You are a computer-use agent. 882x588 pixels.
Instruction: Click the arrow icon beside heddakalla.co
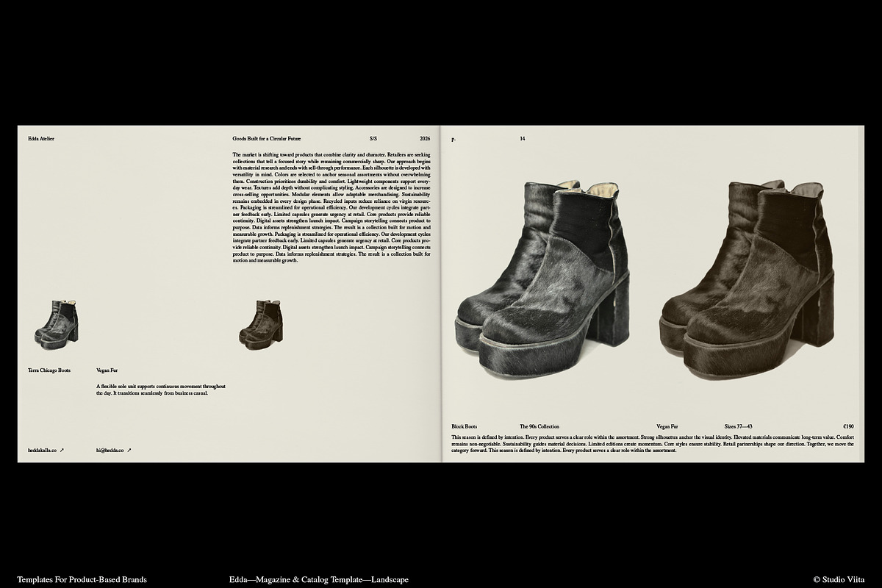coord(62,449)
